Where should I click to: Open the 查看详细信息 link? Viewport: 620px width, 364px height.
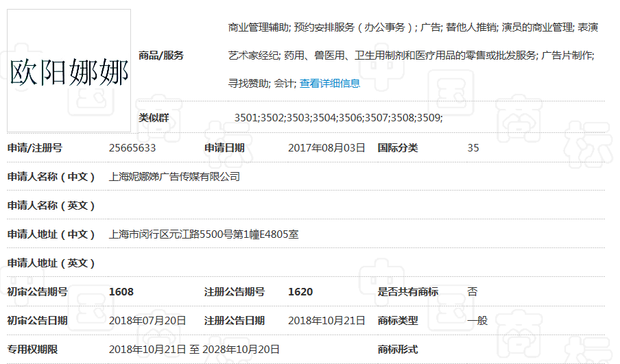330,84
